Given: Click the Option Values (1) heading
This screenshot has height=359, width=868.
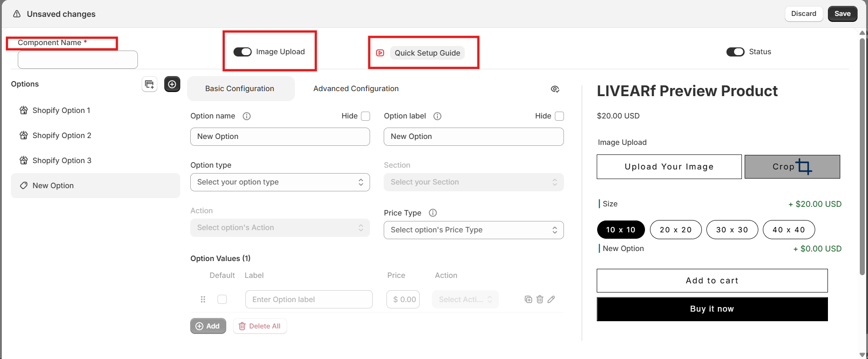Looking at the screenshot, I should coord(220,258).
